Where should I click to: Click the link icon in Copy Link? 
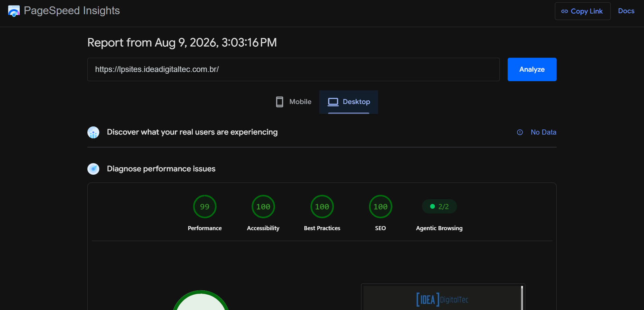click(x=564, y=11)
